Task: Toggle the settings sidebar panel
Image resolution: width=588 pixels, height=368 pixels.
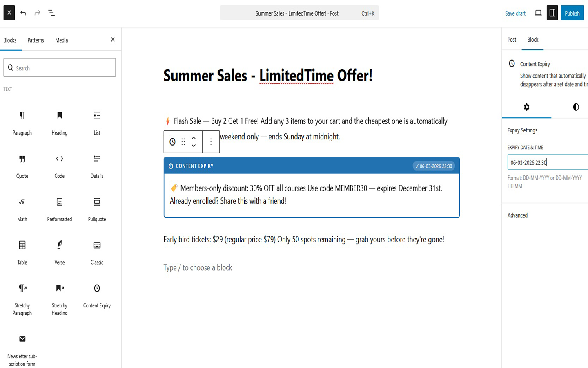Action: coord(552,13)
